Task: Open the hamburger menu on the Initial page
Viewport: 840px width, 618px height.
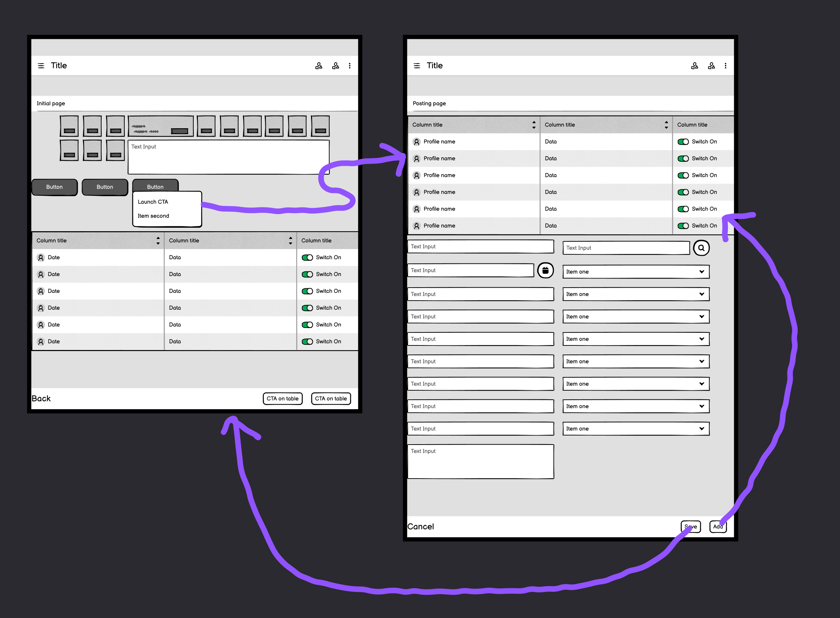Action: point(41,66)
